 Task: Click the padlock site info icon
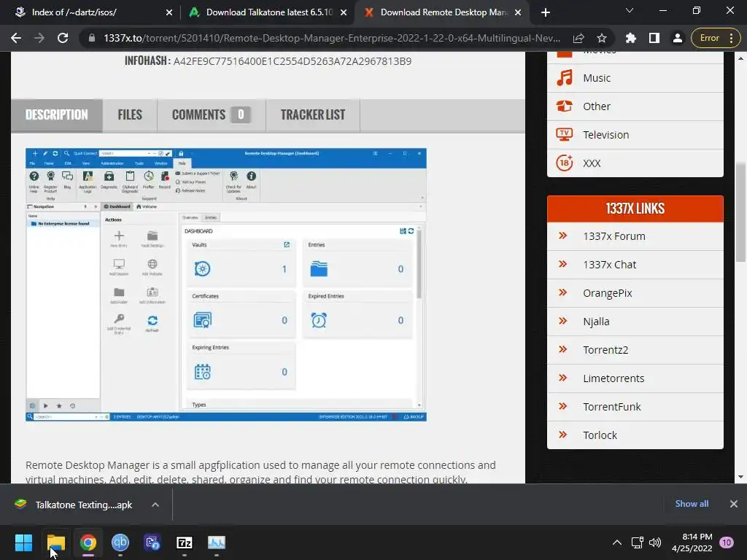(x=91, y=38)
